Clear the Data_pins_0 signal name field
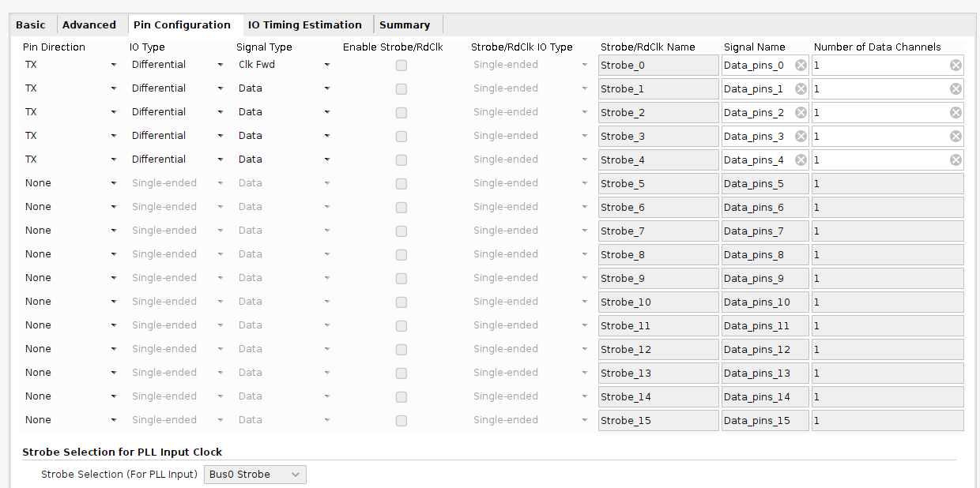 tap(801, 66)
